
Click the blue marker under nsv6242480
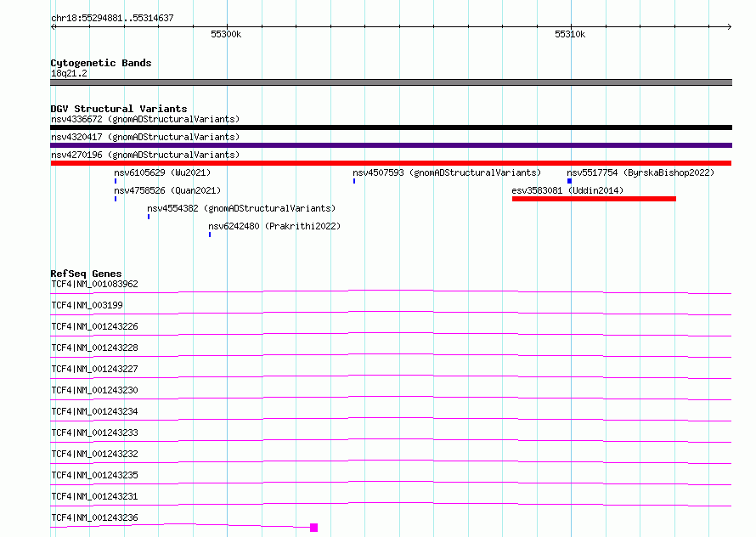[210, 235]
